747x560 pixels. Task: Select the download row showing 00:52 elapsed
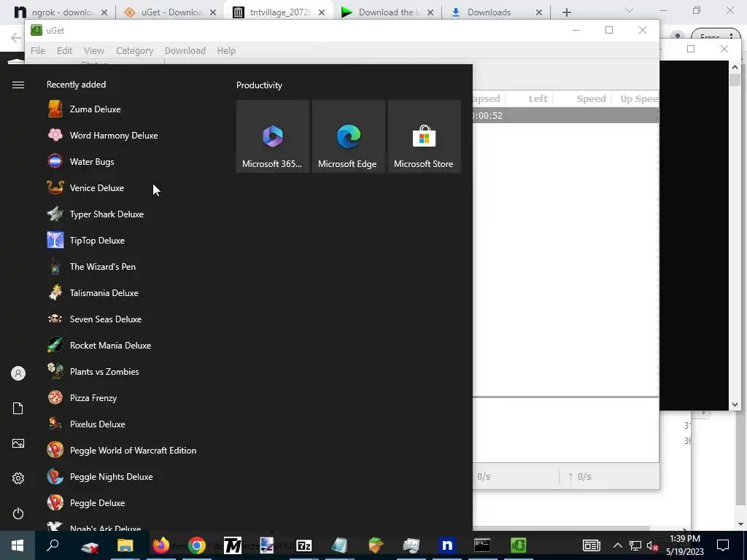tap(565, 116)
